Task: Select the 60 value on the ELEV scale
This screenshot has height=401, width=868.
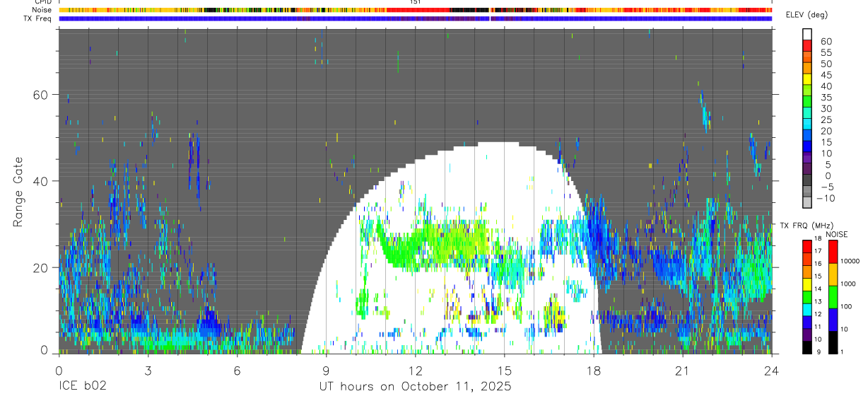Action: pos(826,42)
